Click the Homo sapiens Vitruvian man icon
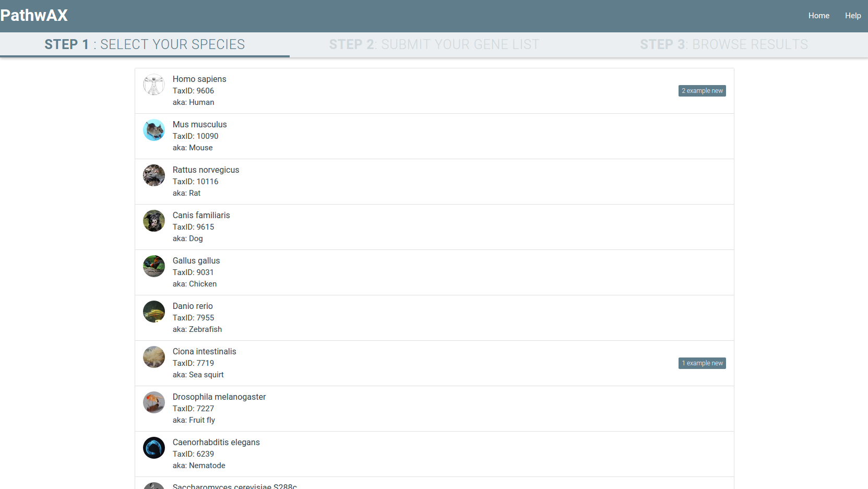Viewport: 868px width, 489px height. pyautogui.click(x=154, y=85)
